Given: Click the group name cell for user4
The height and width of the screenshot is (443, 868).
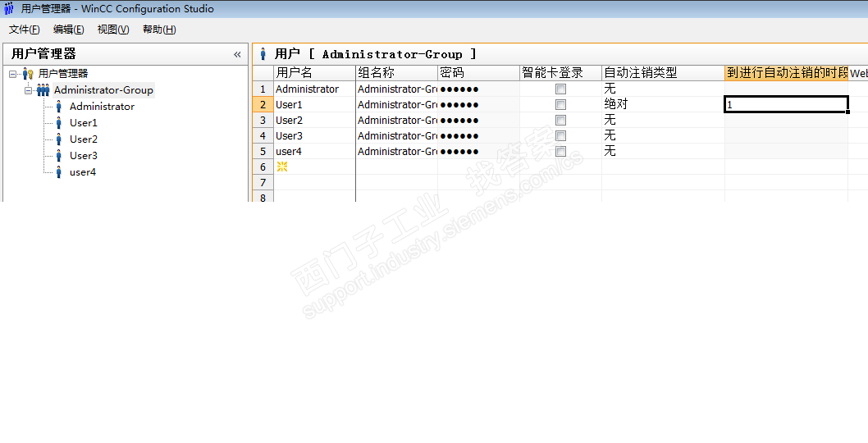Looking at the screenshot, I should (396, 151).
